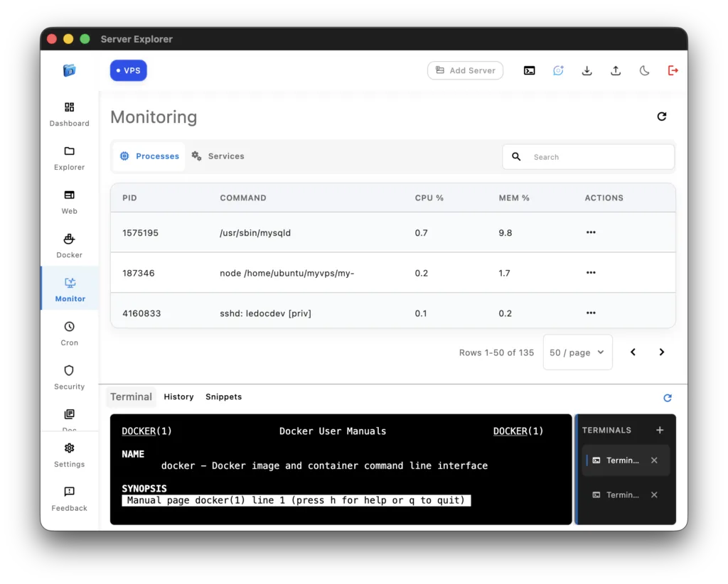Image resolution: width=728 pixels, height=584 pixels.
Task: Switch to the Dashboard view
Action: (69, 114)
